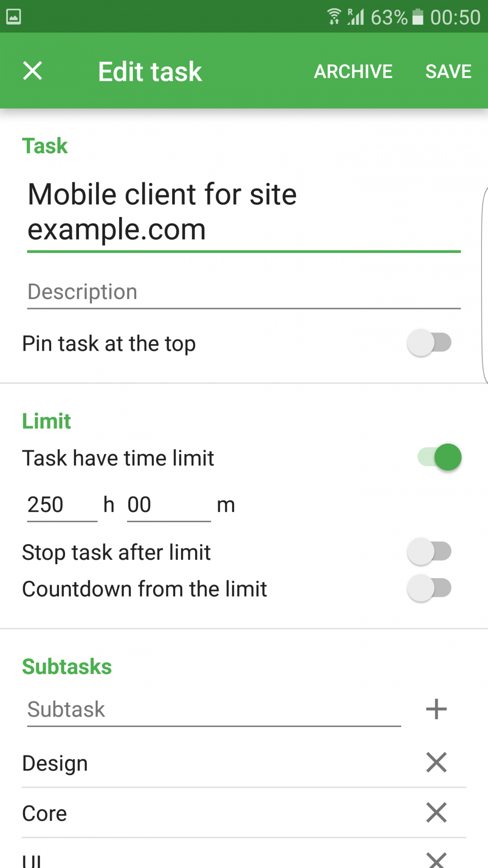
Task: Tap the plus icon to add subtask
Action: click(436, 709)
